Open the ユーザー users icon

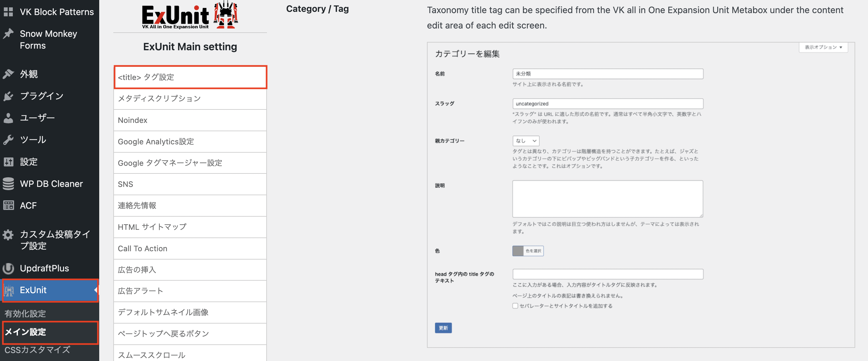click(x=8, y=118)
